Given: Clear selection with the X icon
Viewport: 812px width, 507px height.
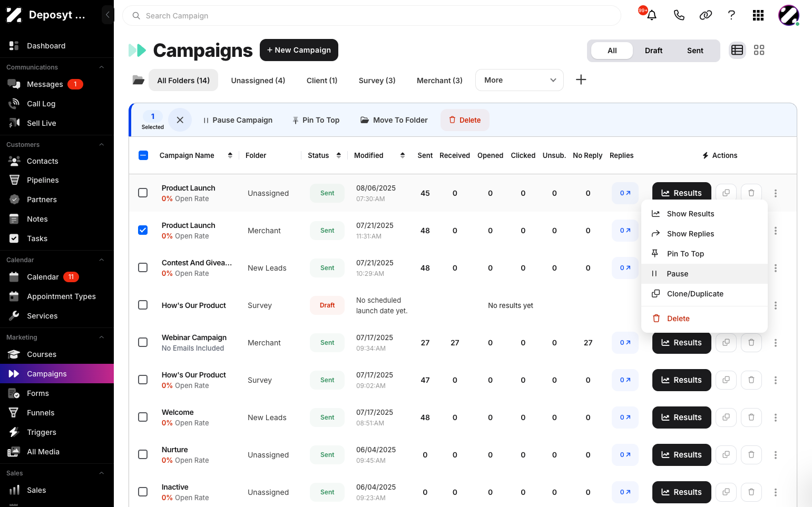Looking at the screenshot, I should (x=180, y=120).
